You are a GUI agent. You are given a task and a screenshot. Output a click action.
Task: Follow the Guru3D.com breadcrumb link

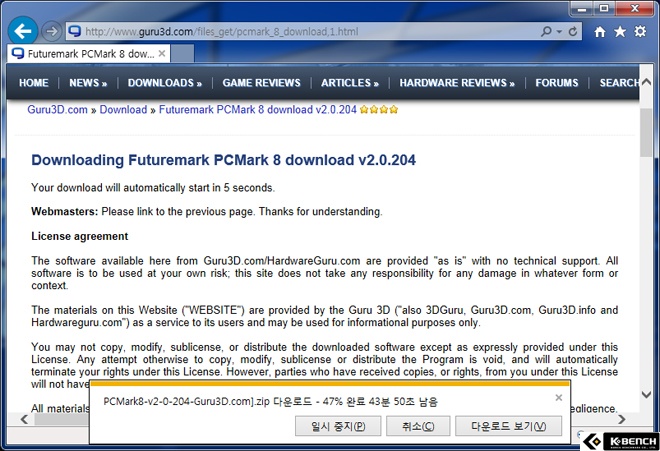click(57, 110)
